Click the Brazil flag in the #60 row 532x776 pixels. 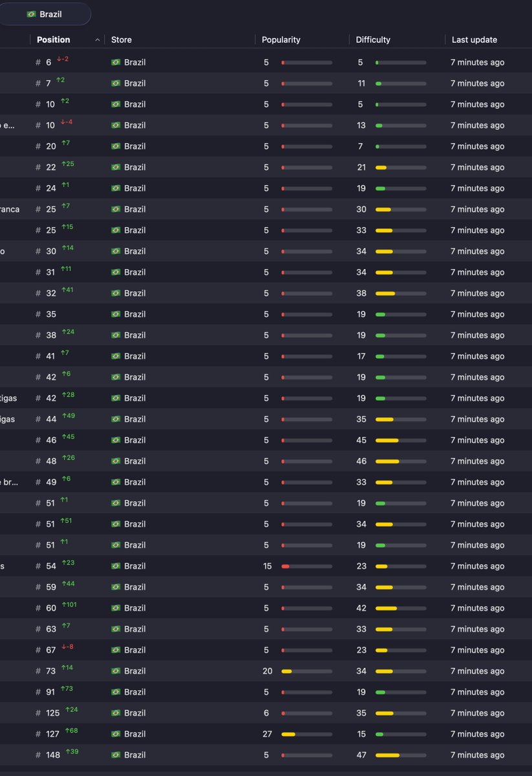pos(116,608)
